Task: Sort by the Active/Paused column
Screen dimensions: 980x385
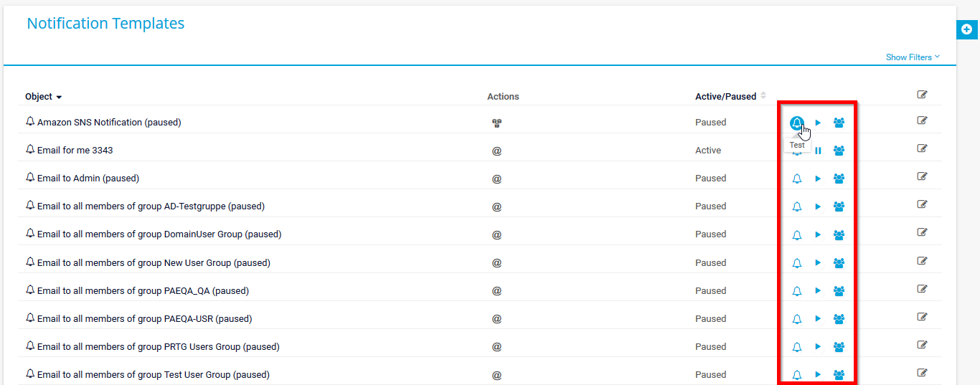Action: point(725,96)
